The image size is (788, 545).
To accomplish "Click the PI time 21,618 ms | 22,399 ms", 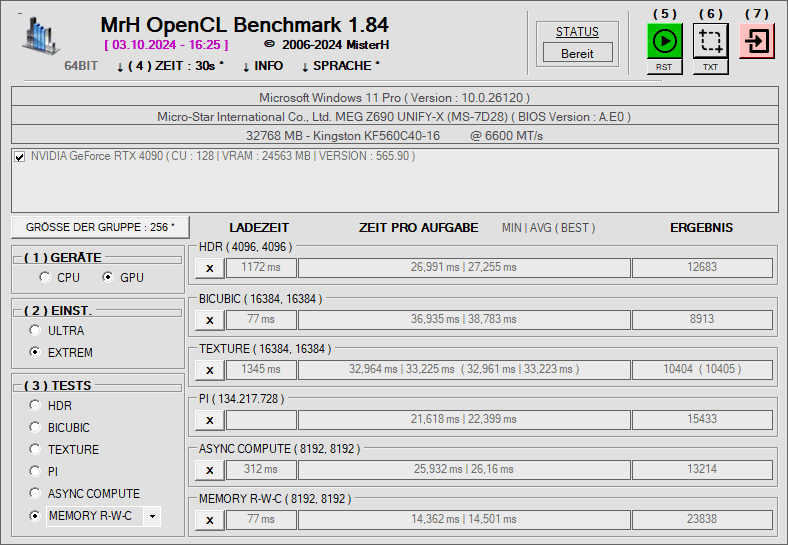I will coord(464,419).
